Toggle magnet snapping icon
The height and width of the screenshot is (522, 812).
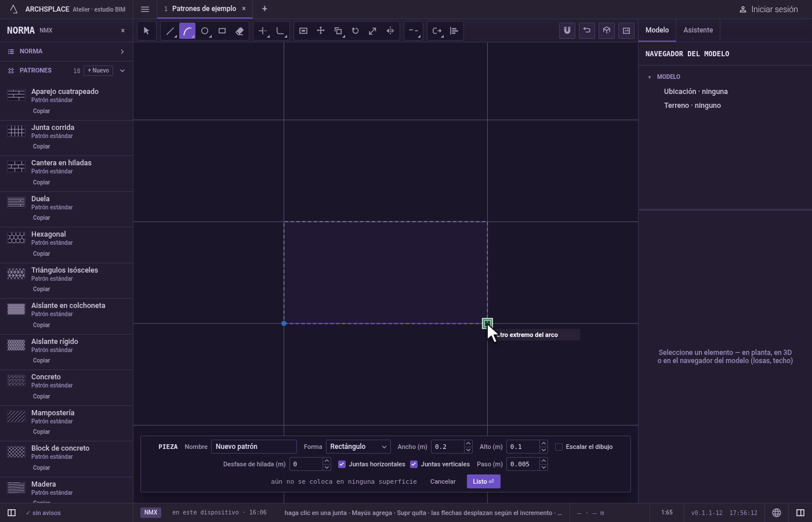pyautogui.click(x=567, y=31)
